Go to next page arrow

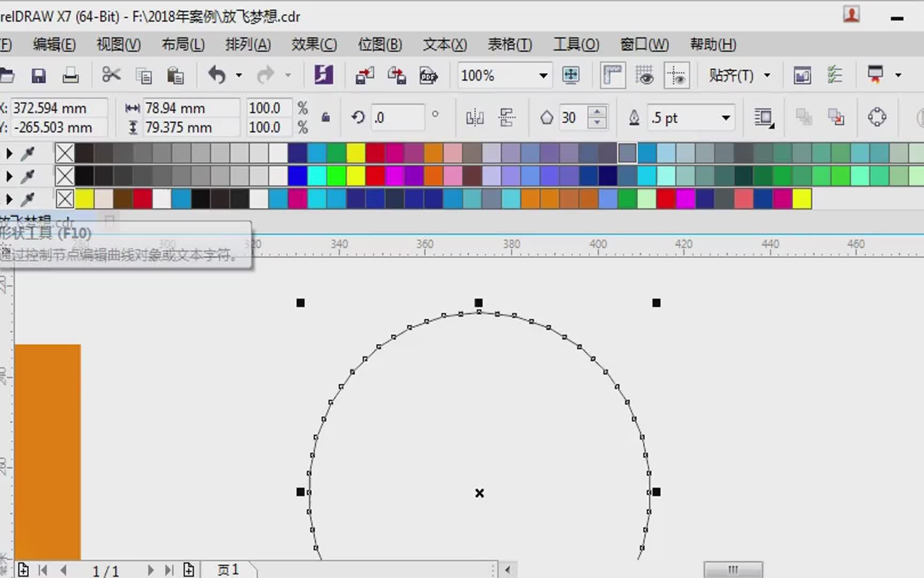(150, 570)
